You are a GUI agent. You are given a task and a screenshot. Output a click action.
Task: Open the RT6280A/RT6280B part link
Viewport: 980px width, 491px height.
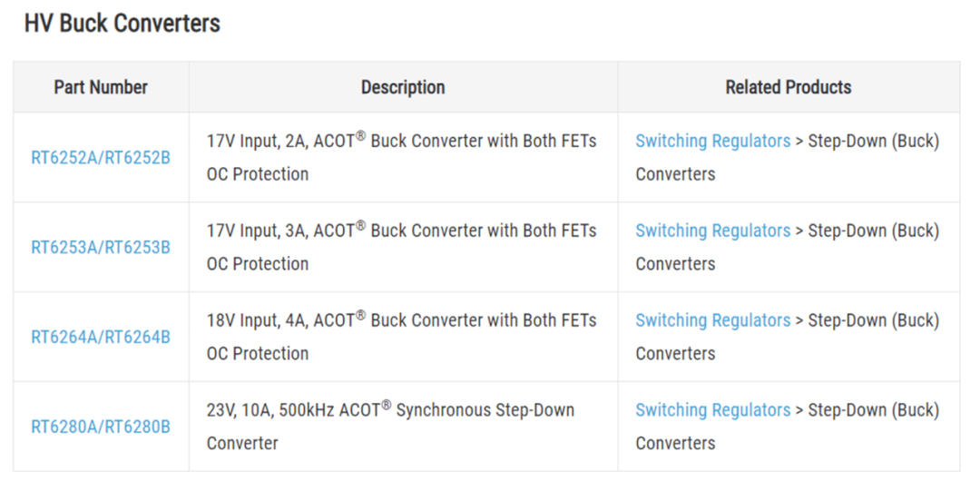[101, 427]
